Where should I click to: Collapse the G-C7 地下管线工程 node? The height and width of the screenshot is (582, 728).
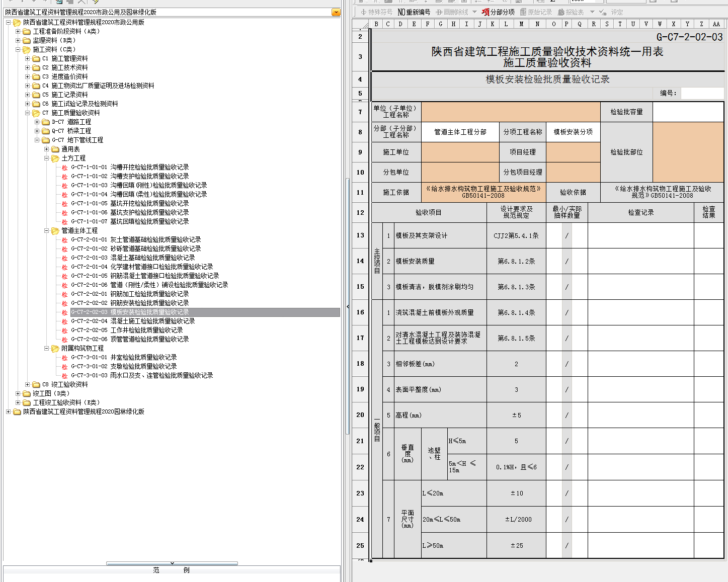tap(37, 140)
